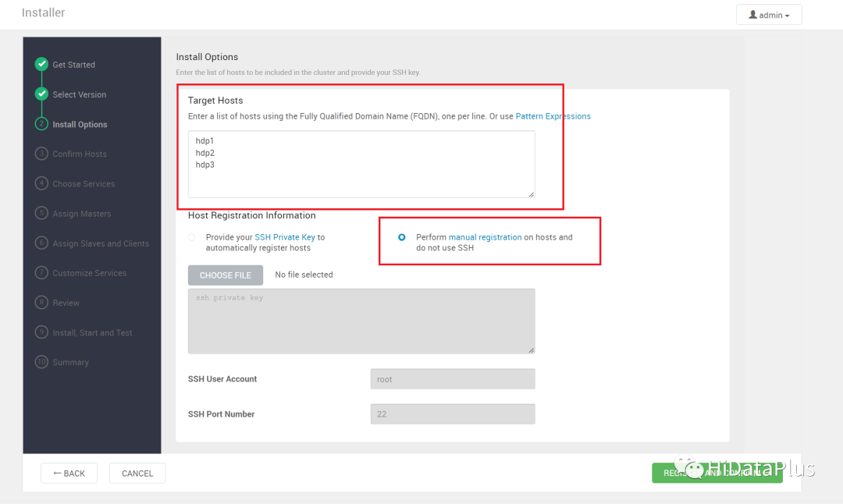
Task: Click the step 7 Customize Services circle
Action: coord(41,272)
